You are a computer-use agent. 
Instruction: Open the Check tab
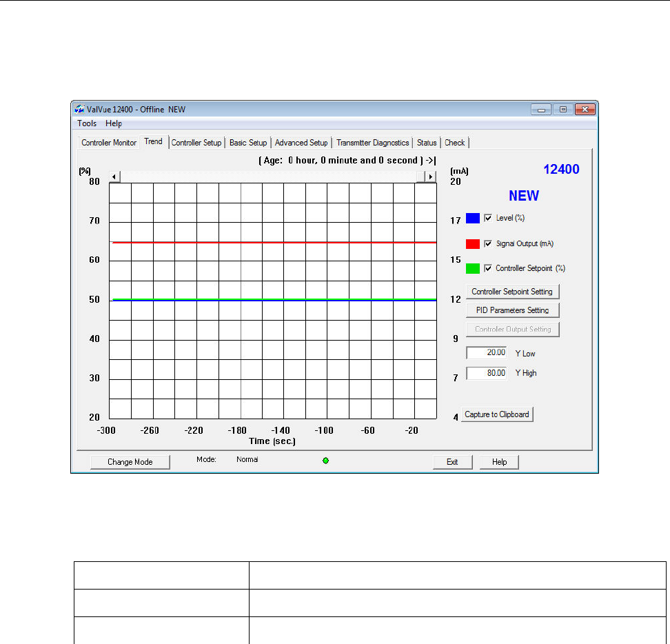[x=455, y=143]
